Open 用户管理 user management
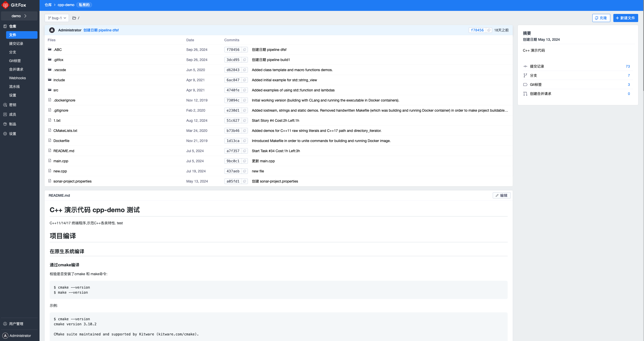This screenshot has width=644, height=341. pos(16,324)
